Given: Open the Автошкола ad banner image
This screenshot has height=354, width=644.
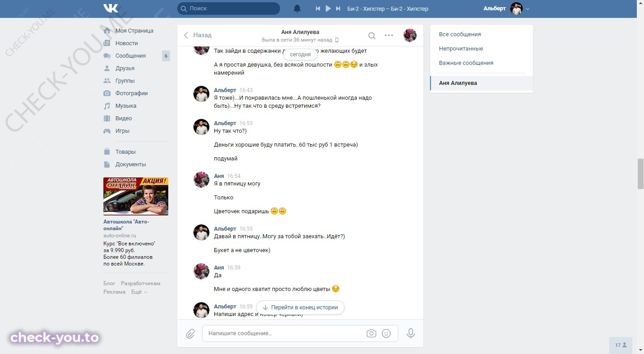Looking at the screenshot, I should (x=136, y=196).
